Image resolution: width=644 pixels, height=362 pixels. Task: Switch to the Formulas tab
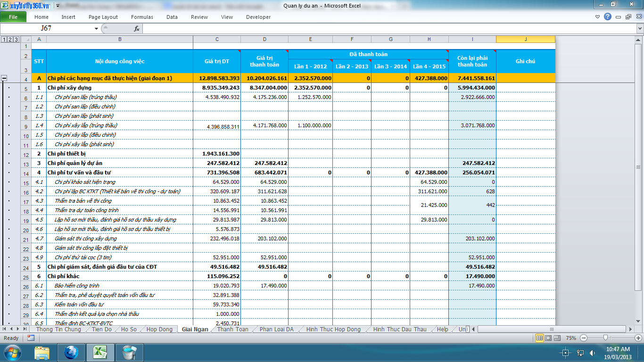click(142, 17)
